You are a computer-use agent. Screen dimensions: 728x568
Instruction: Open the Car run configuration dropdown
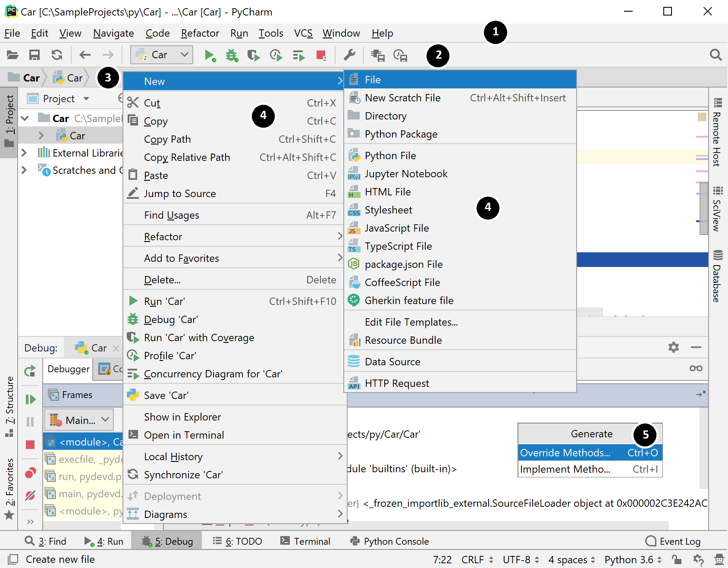click(162, 55)
